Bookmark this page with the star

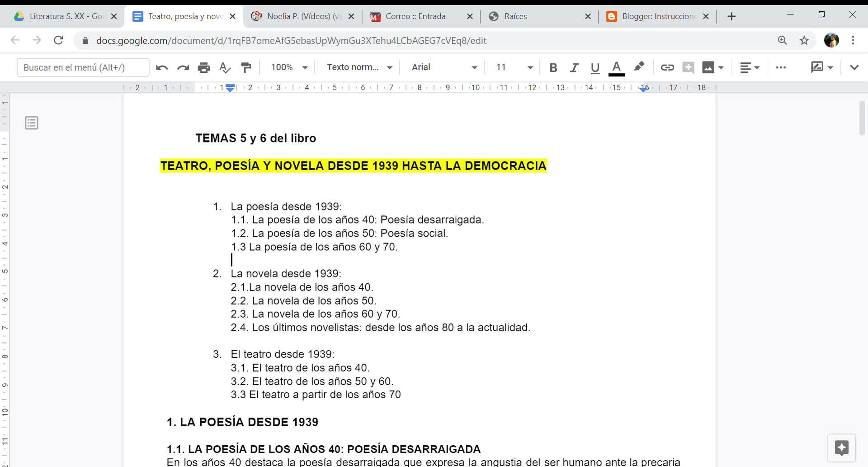click(804, 40)
